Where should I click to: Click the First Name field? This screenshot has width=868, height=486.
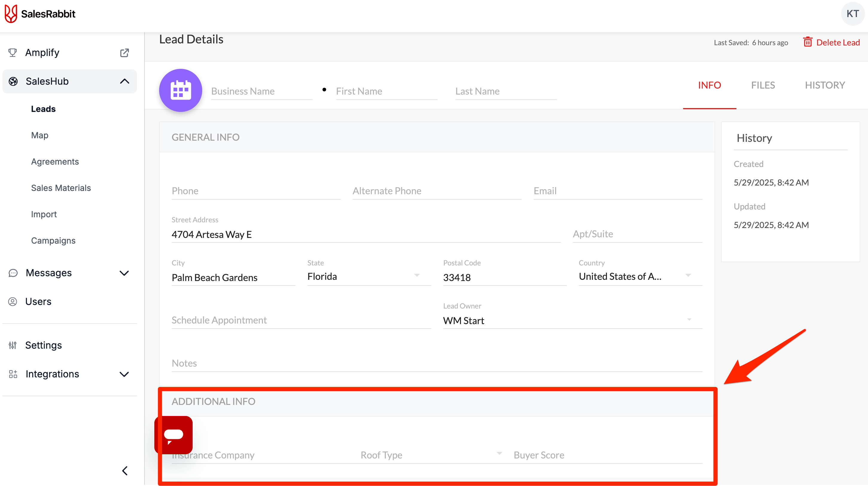click(386, 91)
